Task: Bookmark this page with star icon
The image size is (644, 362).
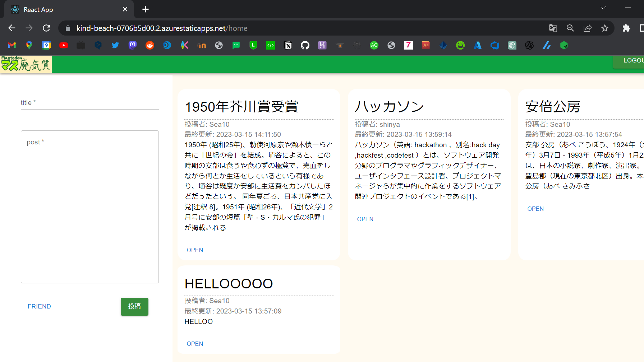Action: tap(605, 28)
